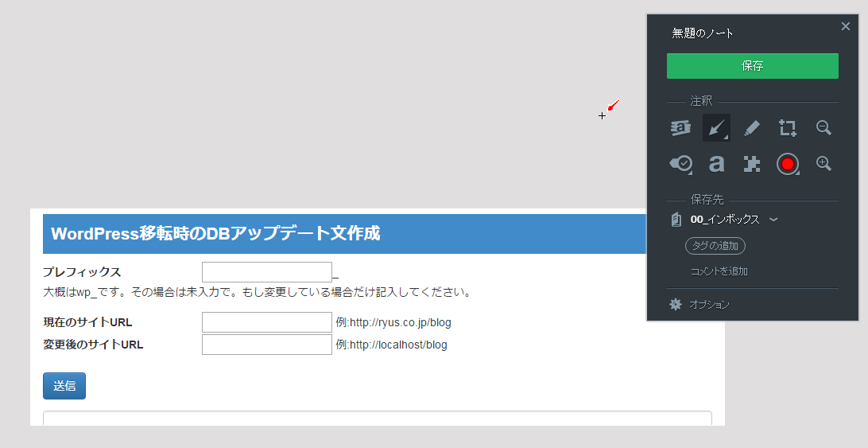Click the zoom out magnifier icon
The image size is (868, 448).
(x=823, y=127)
